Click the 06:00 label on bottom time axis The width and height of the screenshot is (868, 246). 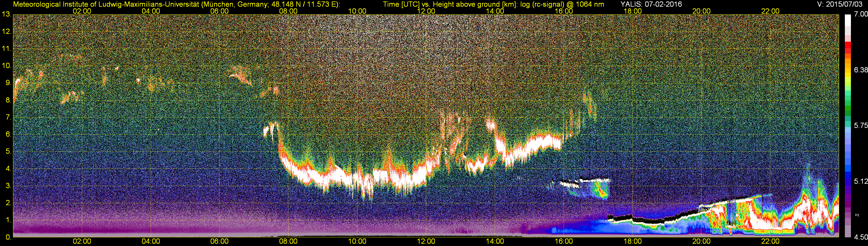[x=219, y=241]
